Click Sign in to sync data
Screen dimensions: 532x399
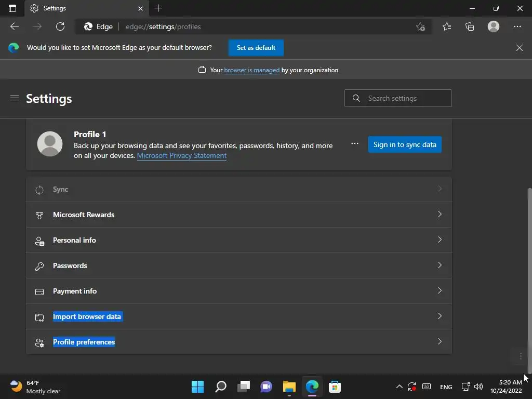(x=405, y=144)
